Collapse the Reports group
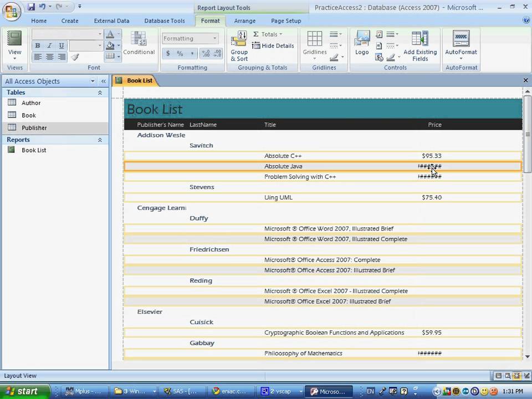 point(100,140)
